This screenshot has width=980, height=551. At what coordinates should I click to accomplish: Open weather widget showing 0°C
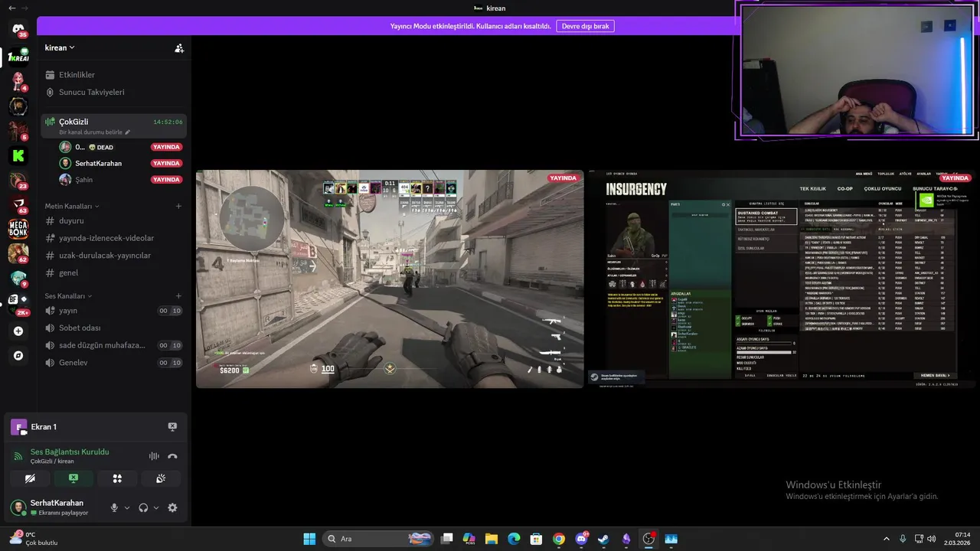pyautogui.click(x=33, y=539)
